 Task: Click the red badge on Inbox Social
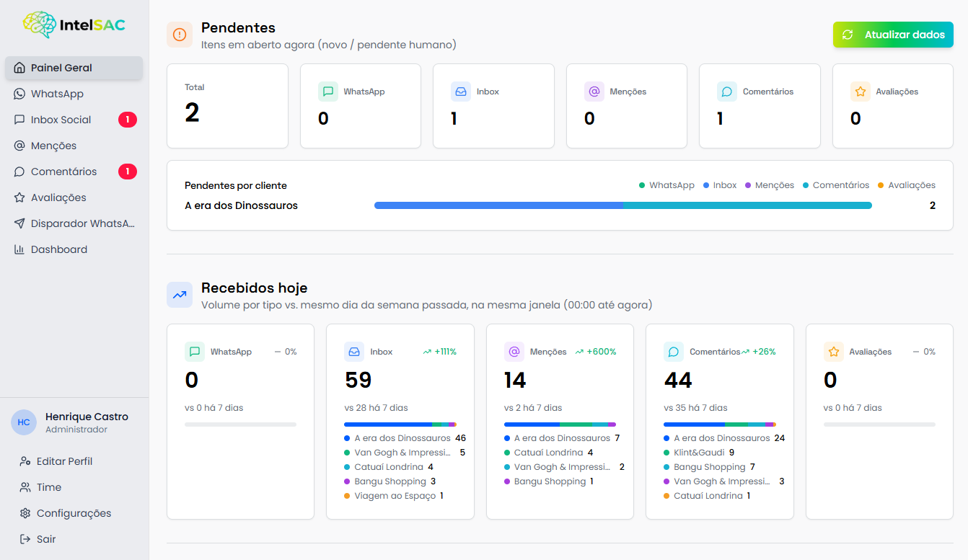[x=128, y=120]
